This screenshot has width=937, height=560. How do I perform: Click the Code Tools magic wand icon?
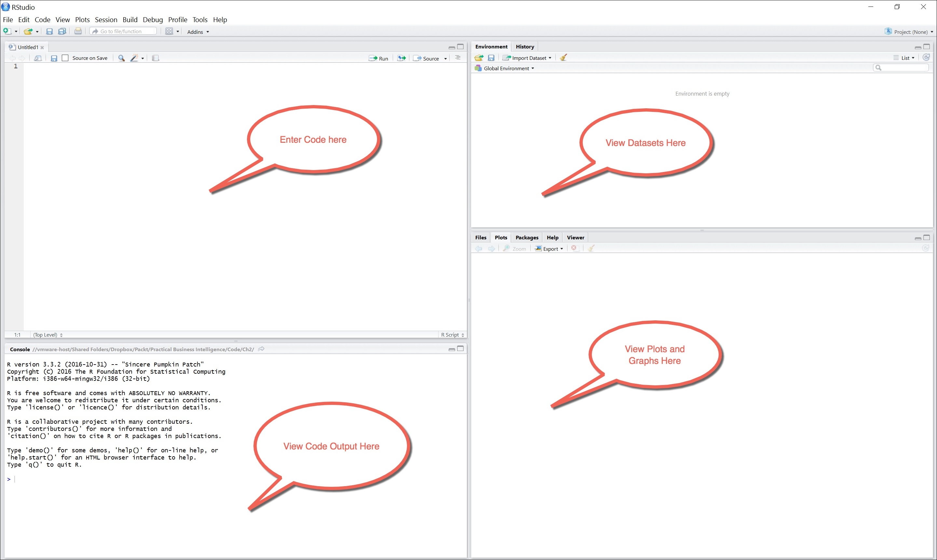tap(134, 58)
